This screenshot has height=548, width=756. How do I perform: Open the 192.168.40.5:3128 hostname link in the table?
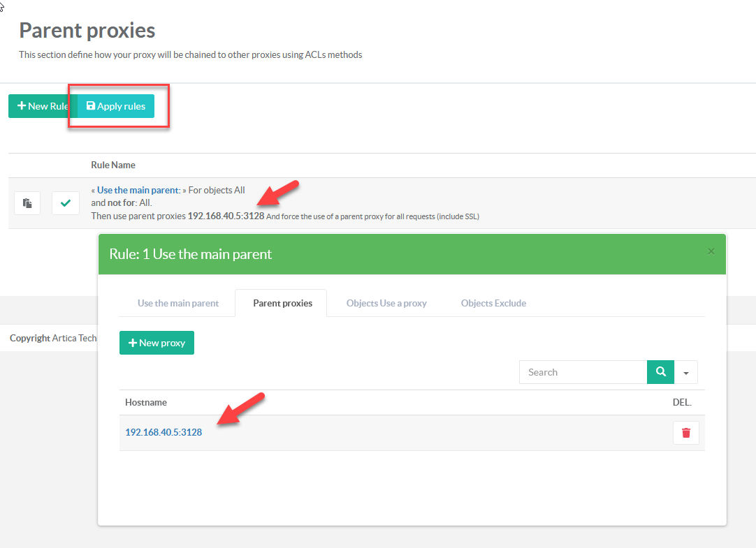[163, 432]
